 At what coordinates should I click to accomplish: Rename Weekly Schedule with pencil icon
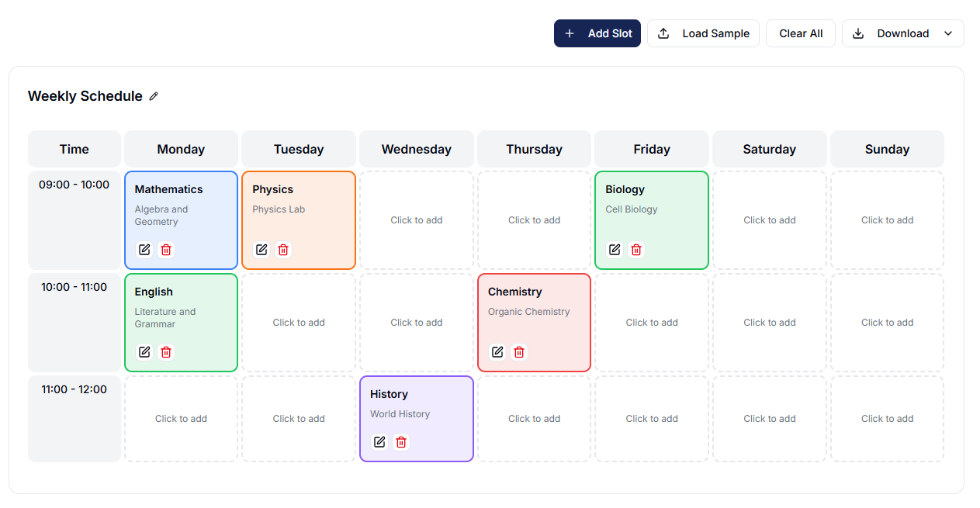154,96
